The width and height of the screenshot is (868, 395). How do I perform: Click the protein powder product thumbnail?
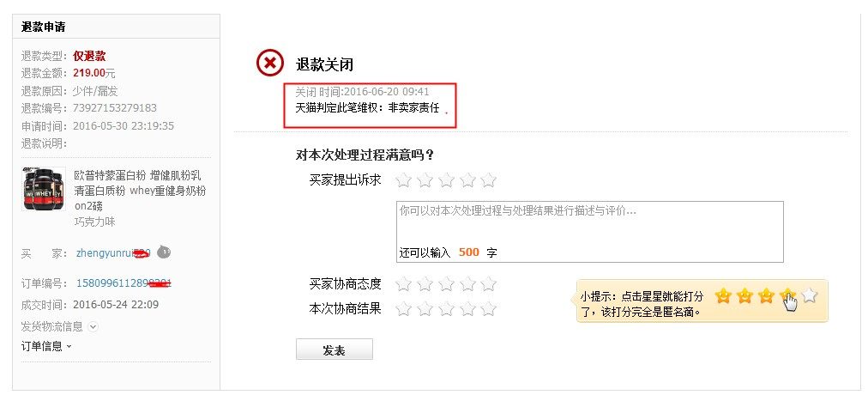44,188
